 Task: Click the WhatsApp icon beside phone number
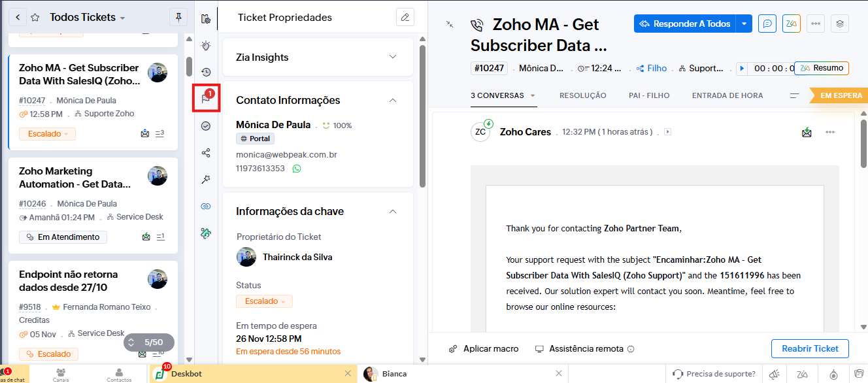(297, 169)
